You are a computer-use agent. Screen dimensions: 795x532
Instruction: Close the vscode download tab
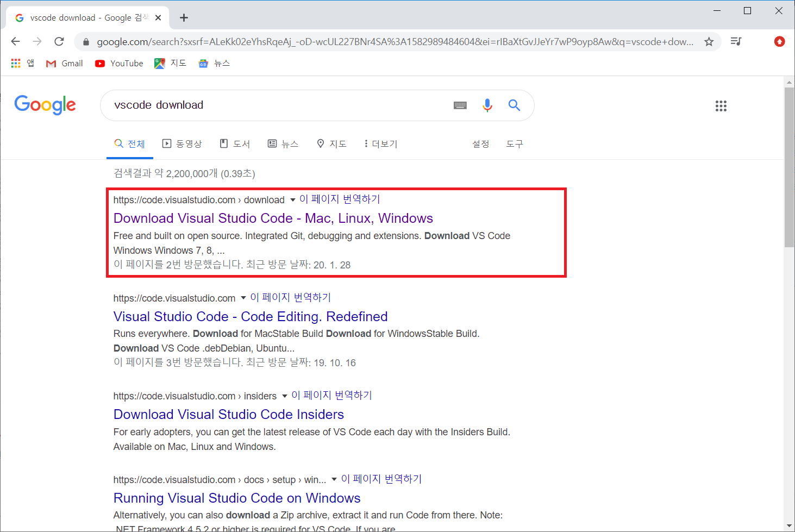(158, 18)
